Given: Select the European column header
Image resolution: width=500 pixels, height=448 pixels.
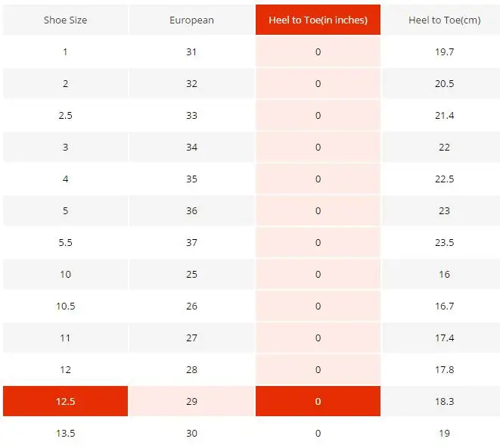Looking at the screenshot, I should click(x=191, y=20).
